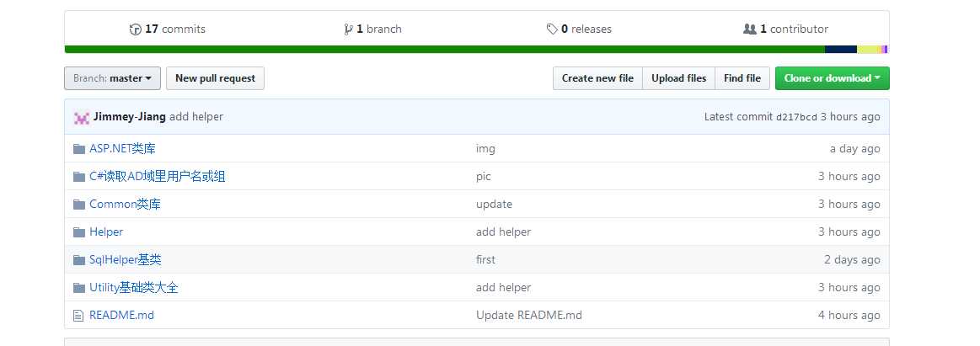980x346 pixels.
Task: Open the README.md file
Action: pyautogui.click(x=122, y=316)
